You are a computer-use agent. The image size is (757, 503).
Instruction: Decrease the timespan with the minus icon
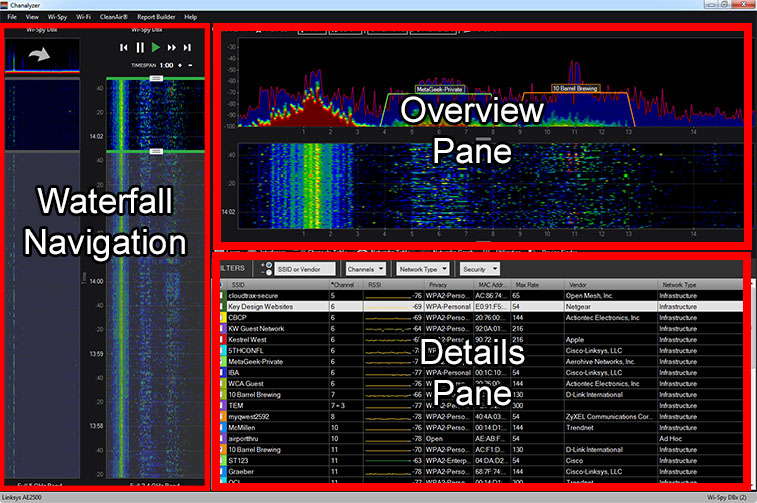[x=190, y=65]
